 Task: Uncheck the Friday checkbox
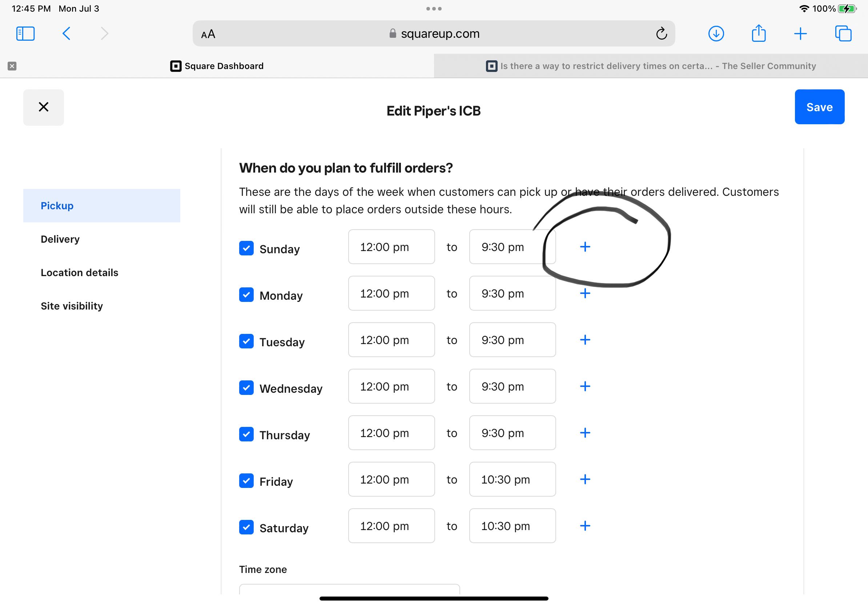pos(246,481)
